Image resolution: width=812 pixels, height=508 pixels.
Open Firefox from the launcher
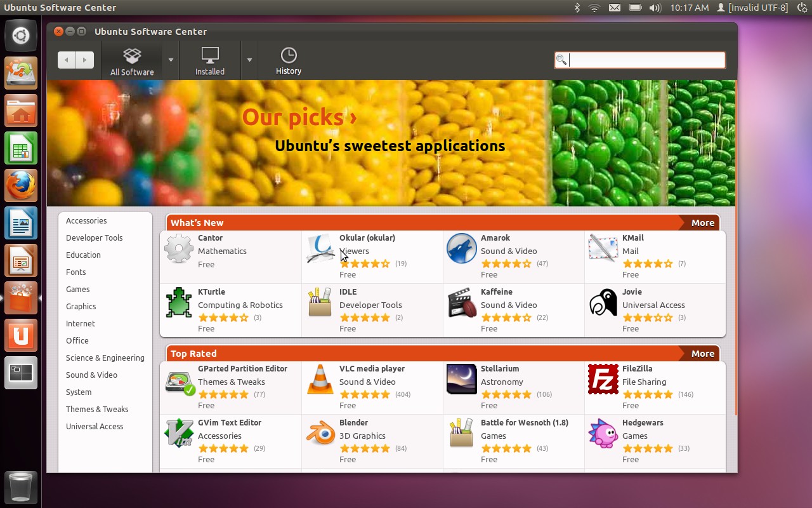coord(21,185)
